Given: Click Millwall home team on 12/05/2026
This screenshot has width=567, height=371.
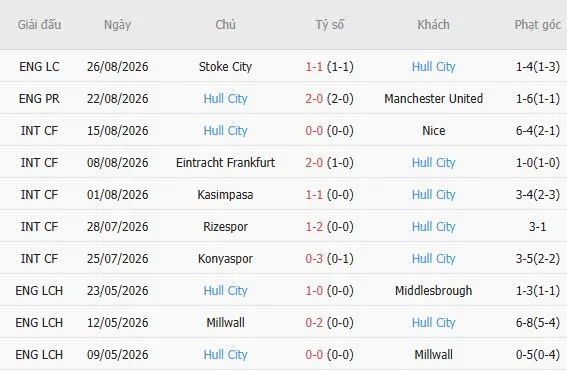Looking at the screenshot, I should [225, 323].
